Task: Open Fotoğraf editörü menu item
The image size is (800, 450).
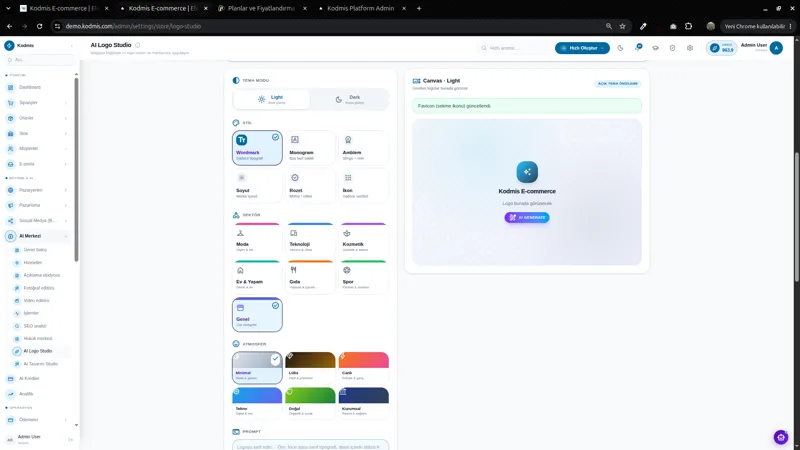Action: click(x=38, y=288)
